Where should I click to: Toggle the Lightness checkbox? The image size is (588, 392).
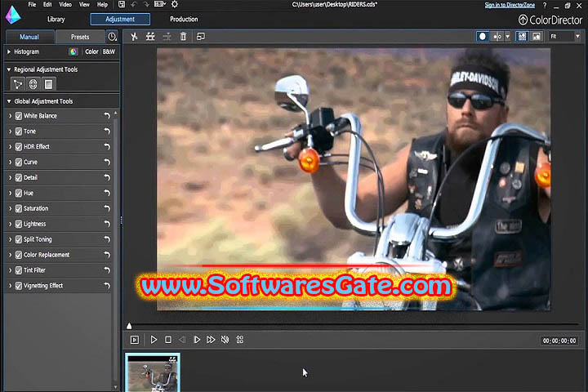(19, 224)
